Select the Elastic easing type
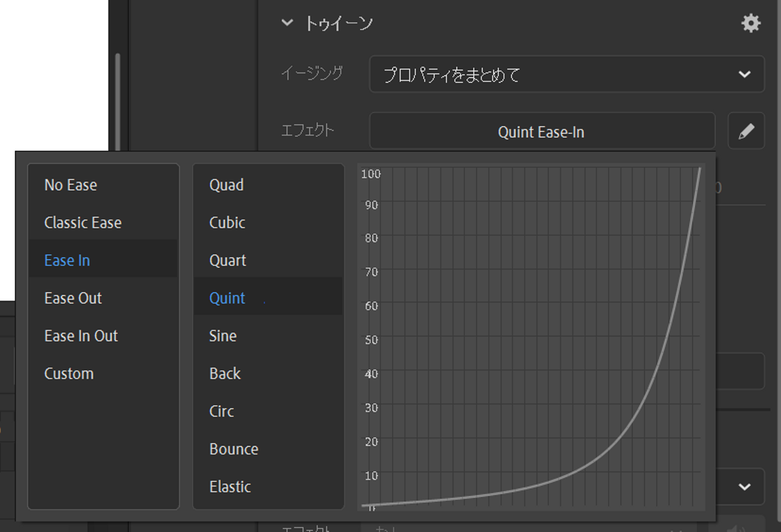781x532 pixels. [230, 487]
